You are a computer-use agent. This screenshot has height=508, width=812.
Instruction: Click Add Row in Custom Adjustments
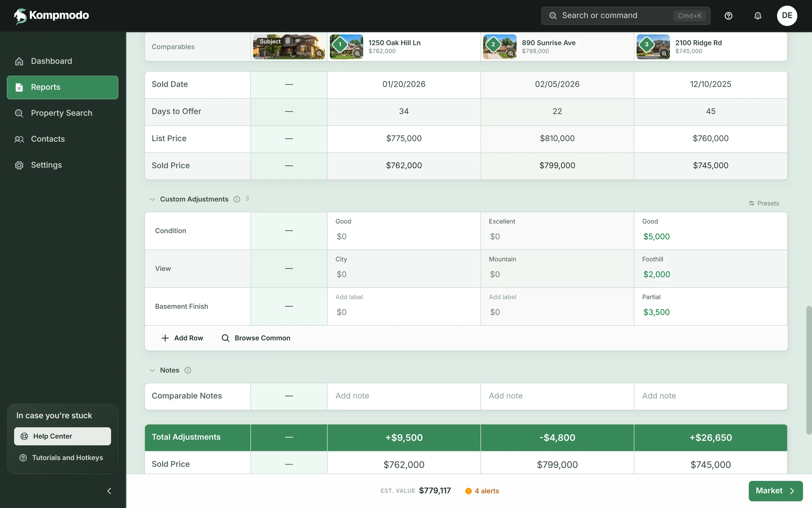pos(182,338)
